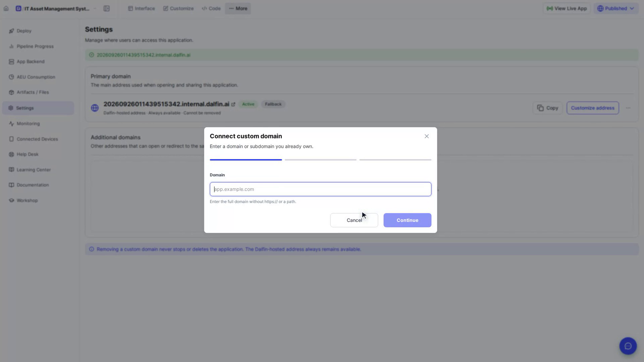Open the app name dropdown chevron

point(95,8)
